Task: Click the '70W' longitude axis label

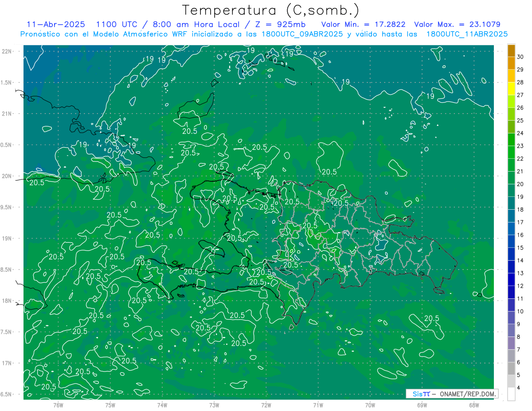Action: coord(370,405)
